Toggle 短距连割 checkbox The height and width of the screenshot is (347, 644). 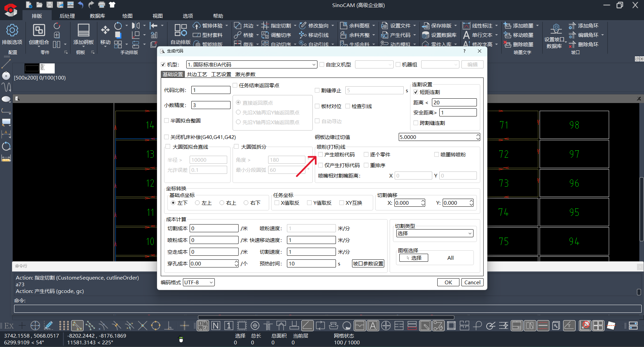pyautogui.click(x=416, y=92)
